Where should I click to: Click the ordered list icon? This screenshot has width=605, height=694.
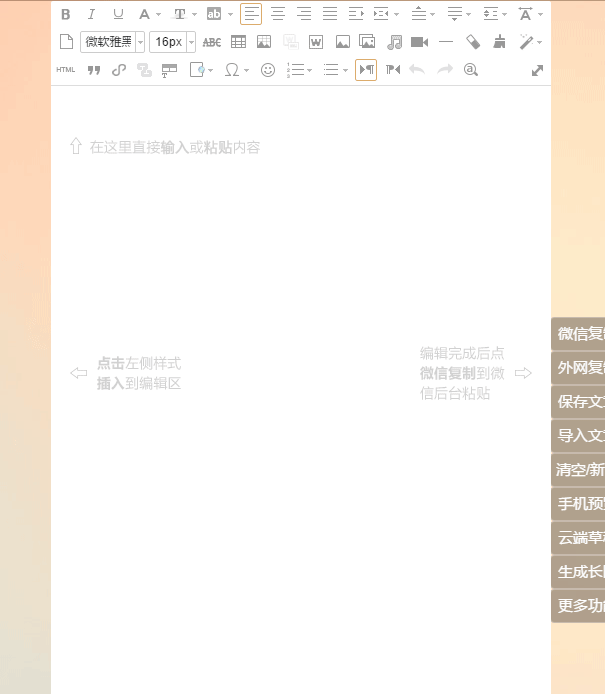point(295,70)
